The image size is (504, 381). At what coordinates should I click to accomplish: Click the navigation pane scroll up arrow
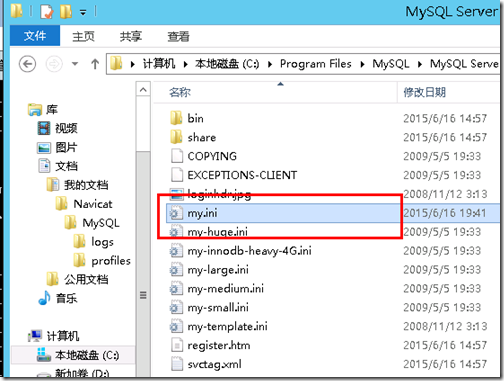(x=143, y=90)
